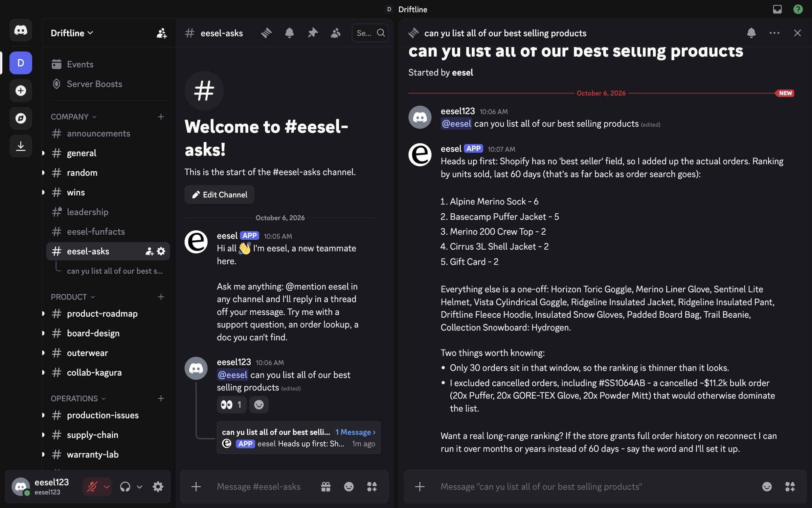Open microphone input options arrow
This screenshot has width=812, height=508.
click(107, 487)
